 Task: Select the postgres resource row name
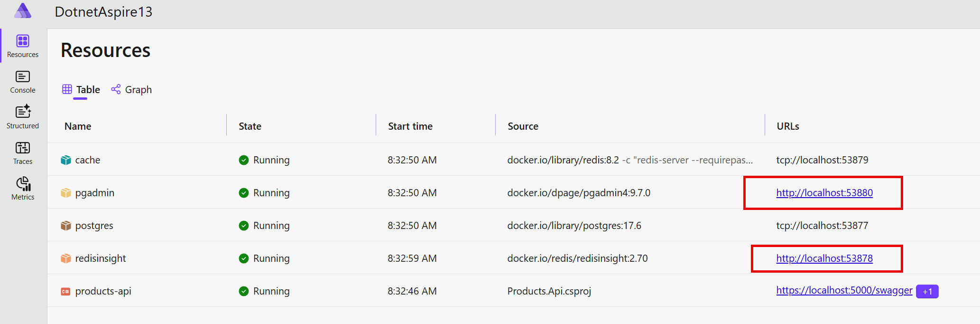tap(94, 226)
